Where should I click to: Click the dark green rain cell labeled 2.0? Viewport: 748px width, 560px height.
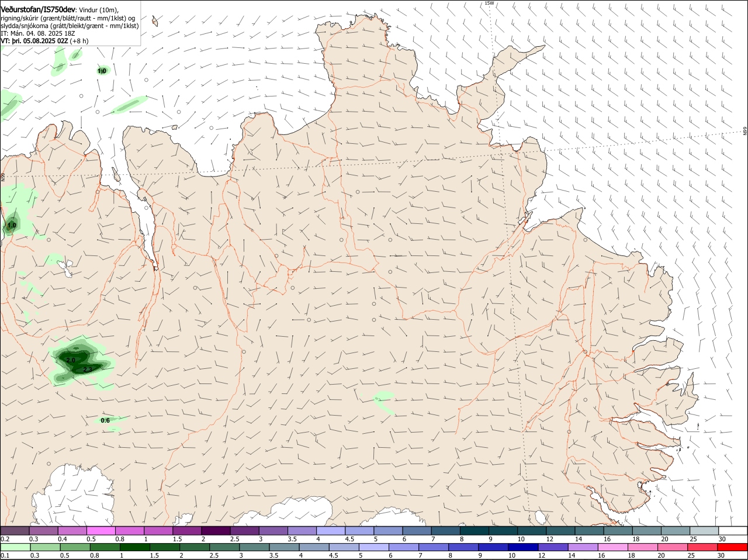(75, 358)
